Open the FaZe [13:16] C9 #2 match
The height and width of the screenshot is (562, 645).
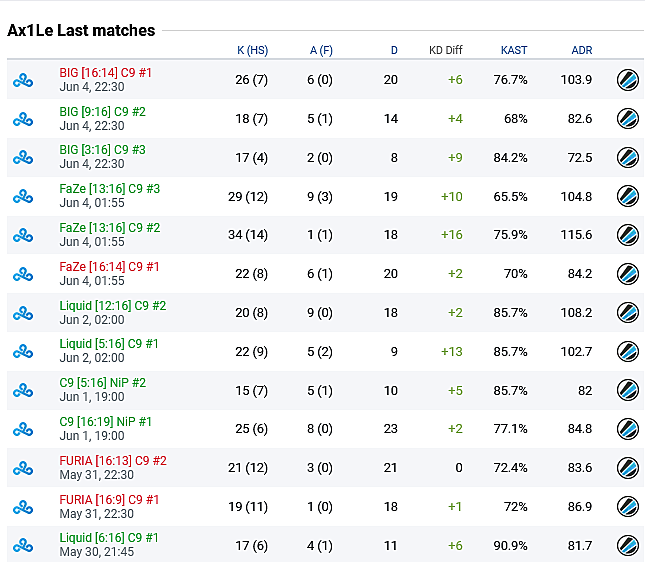109,228
